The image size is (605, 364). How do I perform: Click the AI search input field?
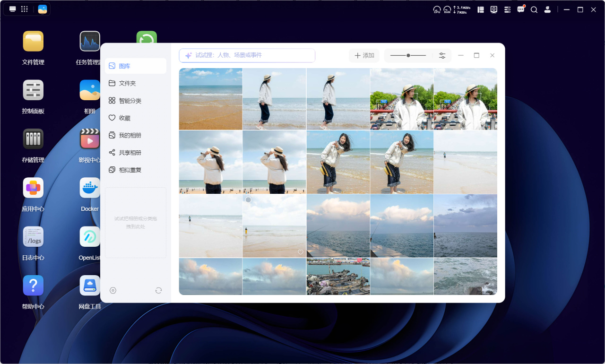pyautogui.click(x=247, y=55)
